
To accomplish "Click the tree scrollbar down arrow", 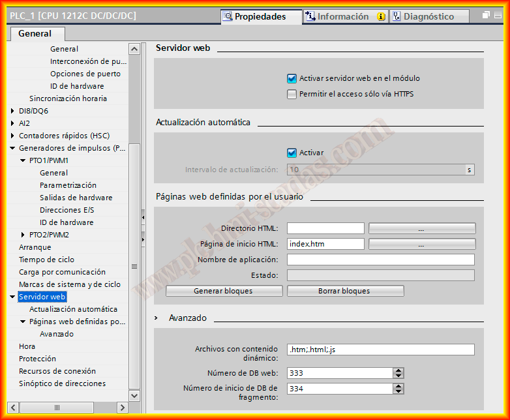I will click(x=134, y=395).
